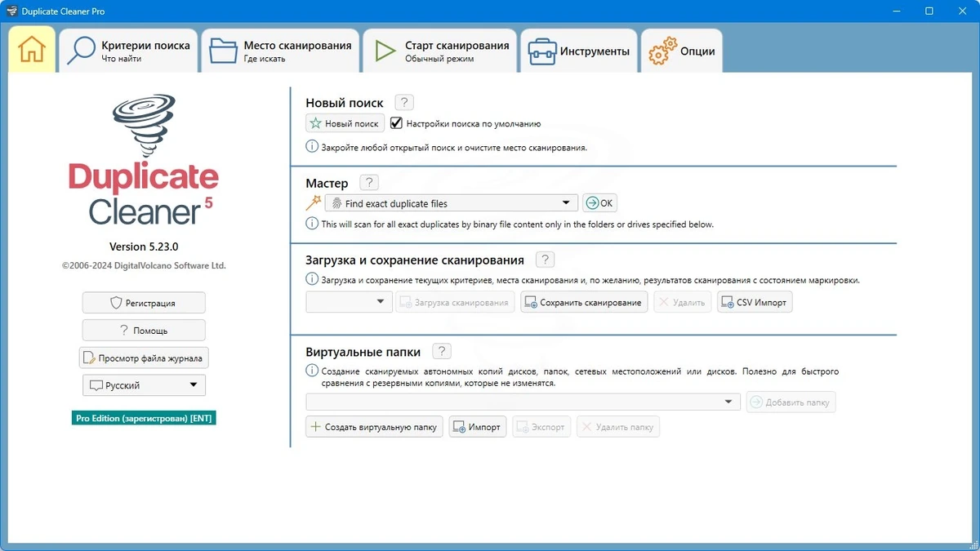This screenshot has width=980, height=551.
Task: Click the Duplicate Cleaner 5 logo
Action: click(144, 162)
